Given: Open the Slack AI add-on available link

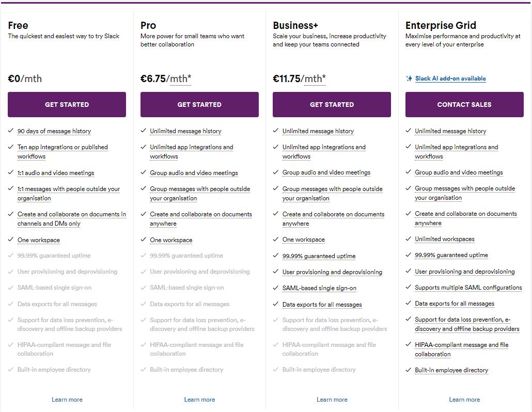Looking at the screenshot, I should [450, 78].
